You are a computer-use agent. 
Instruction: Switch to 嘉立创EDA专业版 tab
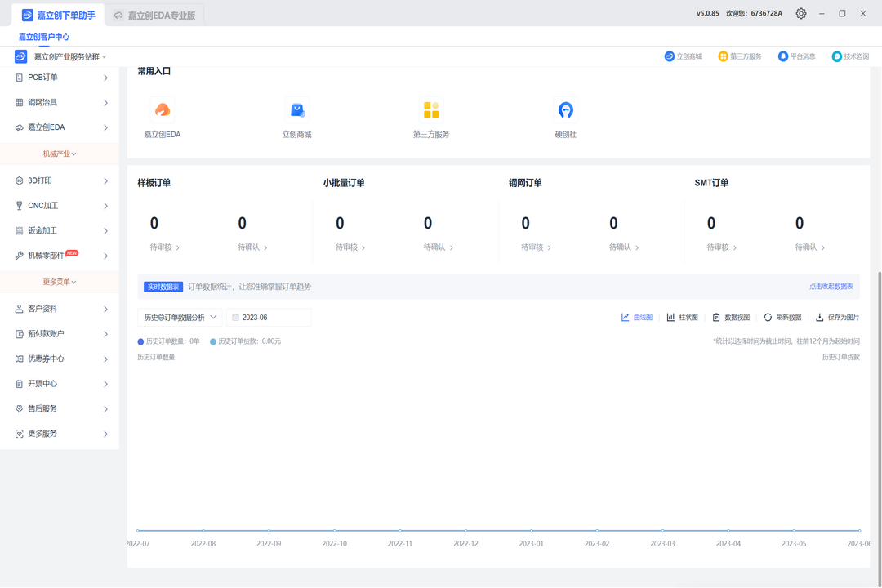click(154, 16)
